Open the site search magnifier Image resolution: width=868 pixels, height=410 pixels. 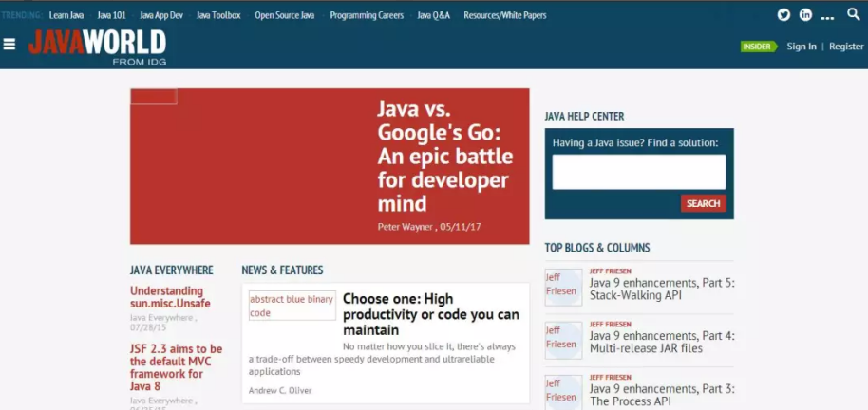854,15
